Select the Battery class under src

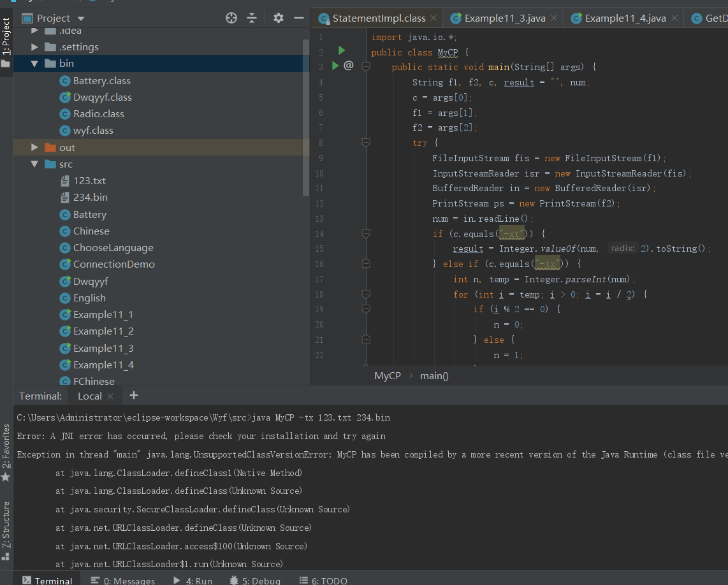point(90,215)
